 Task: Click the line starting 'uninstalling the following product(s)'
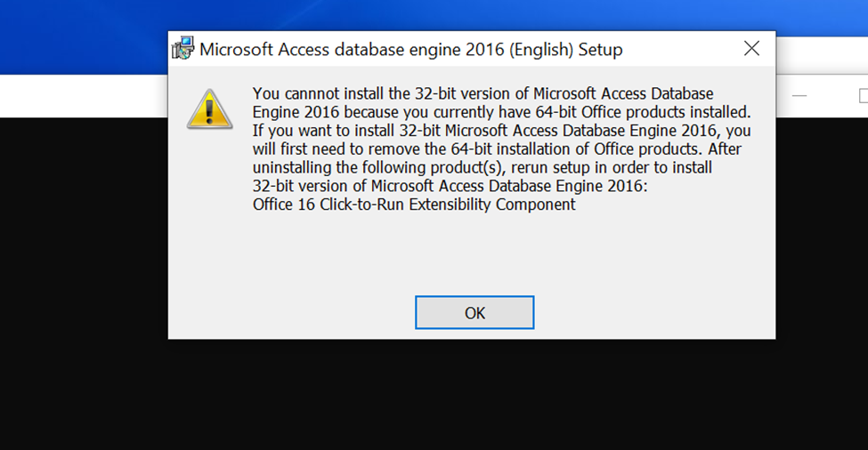point(483,167)
